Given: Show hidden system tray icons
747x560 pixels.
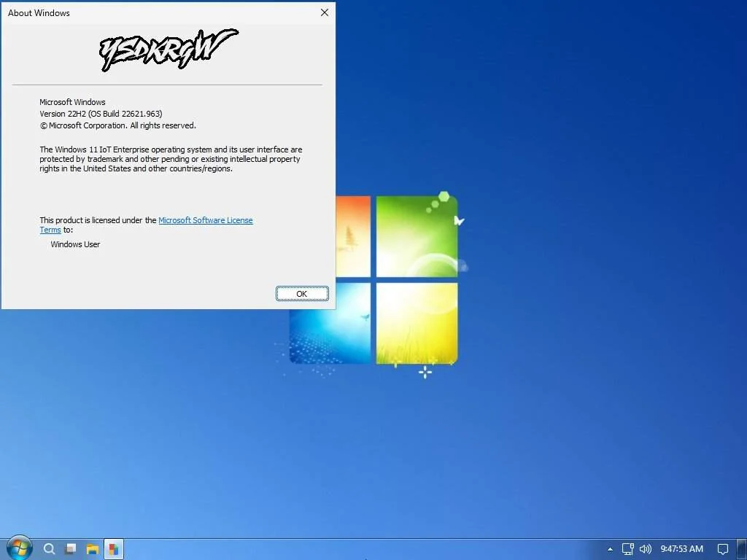Looking at the screenshot, I should coord(610,549).
